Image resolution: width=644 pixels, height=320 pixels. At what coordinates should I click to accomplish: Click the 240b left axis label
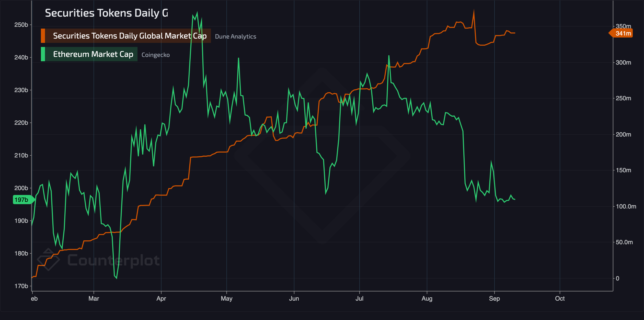point(21,57)
